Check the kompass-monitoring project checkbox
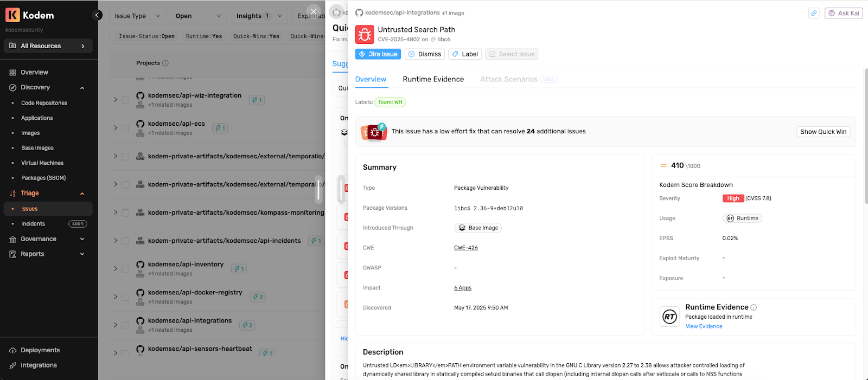The image size is (868, 380). tap(125, 213)
